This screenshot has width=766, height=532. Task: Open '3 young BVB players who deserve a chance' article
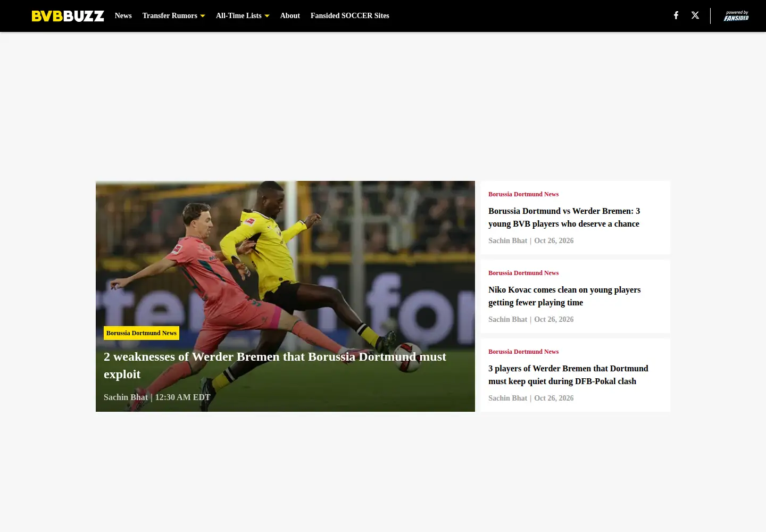point(564,218)
